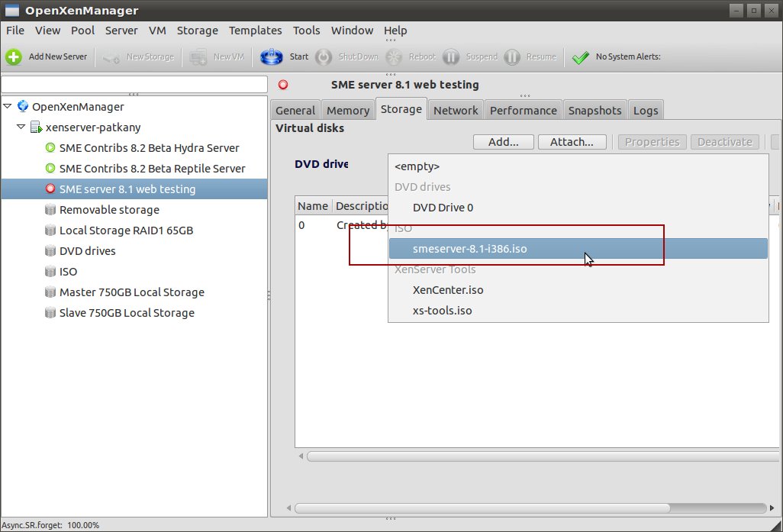Click the search field above server tree
Screen dimensions: 783x532
(134, 85)
